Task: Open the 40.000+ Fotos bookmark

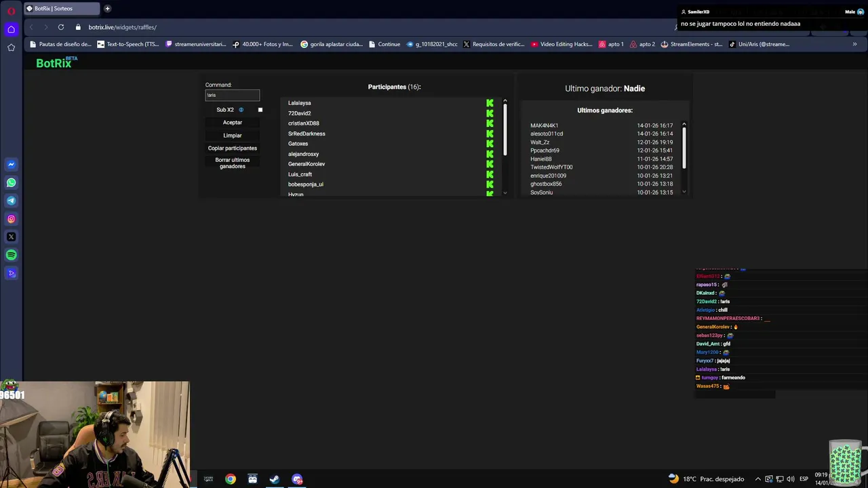Action: tap(262, 44)
